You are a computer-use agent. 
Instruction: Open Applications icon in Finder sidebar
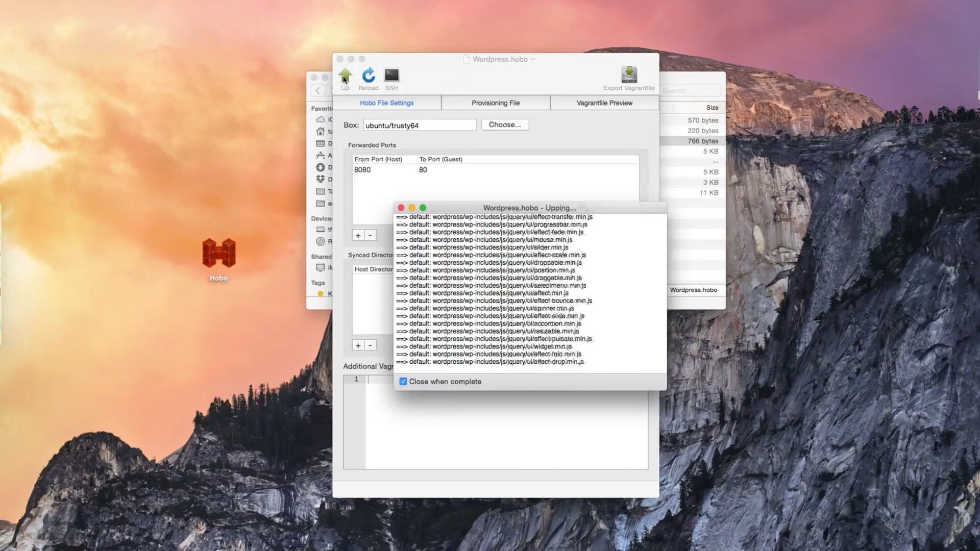tap(321, 155)
